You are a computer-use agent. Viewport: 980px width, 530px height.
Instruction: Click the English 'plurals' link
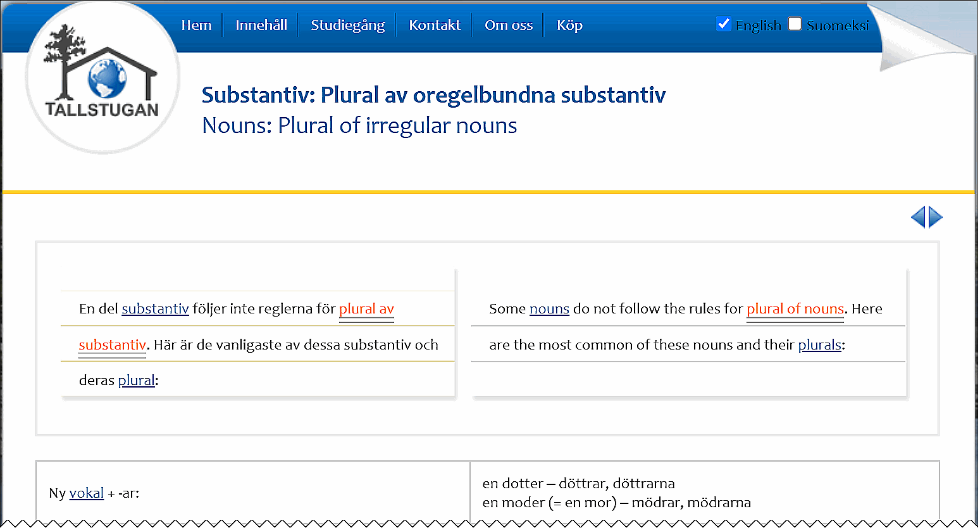point(819,345)
